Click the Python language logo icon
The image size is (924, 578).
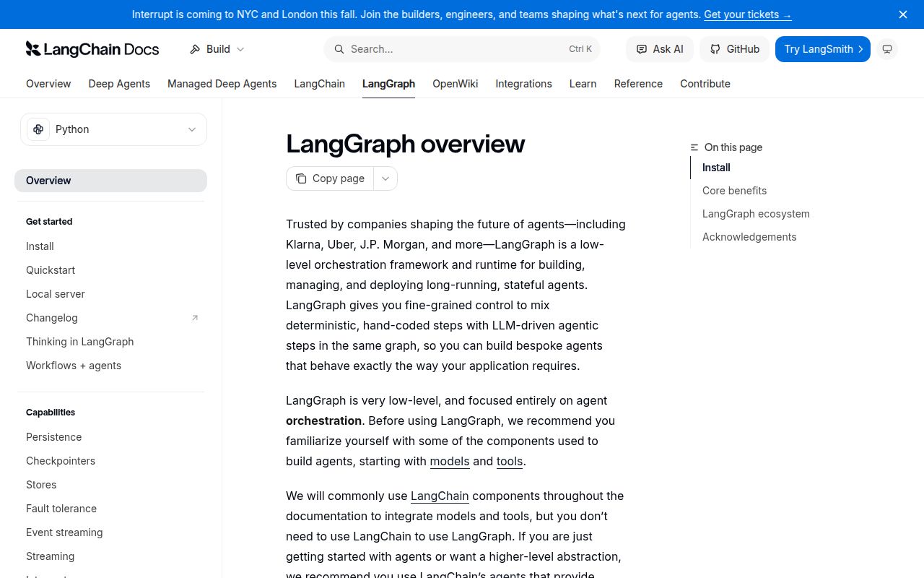pos(38,129)
